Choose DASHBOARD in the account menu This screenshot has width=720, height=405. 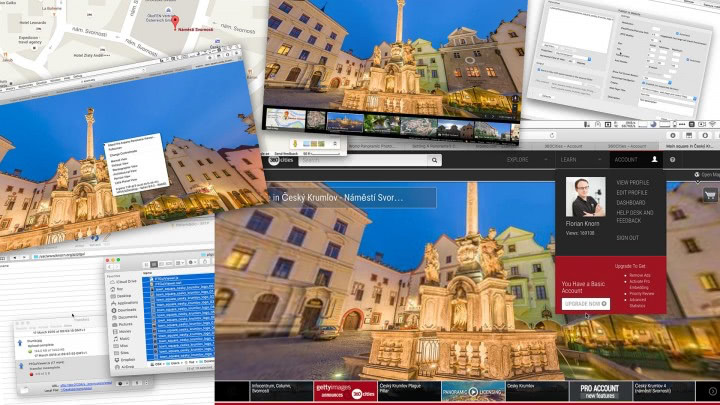click(631, 202)
